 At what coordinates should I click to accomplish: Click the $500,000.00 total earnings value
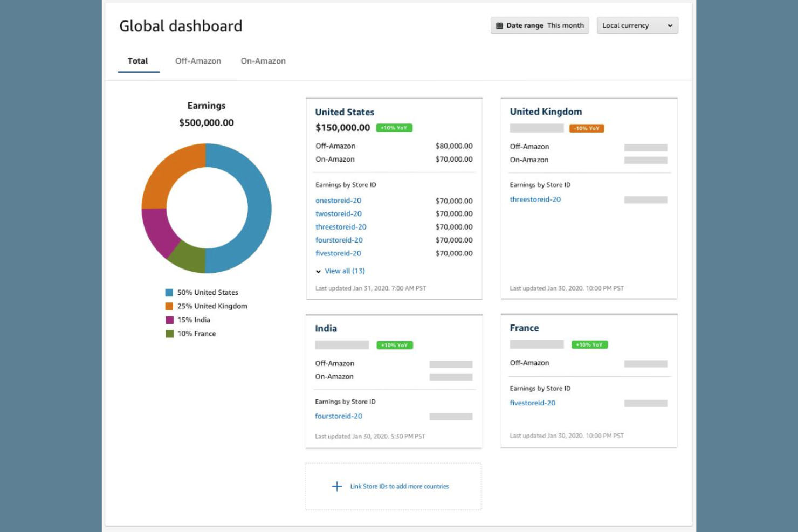[x=207, y=122]
